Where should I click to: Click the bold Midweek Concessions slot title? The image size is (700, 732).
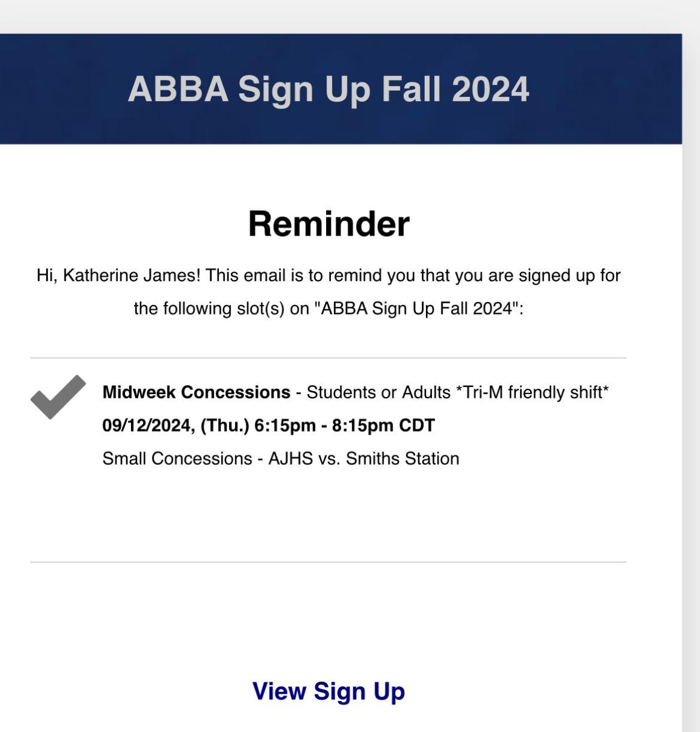[196, 392]
